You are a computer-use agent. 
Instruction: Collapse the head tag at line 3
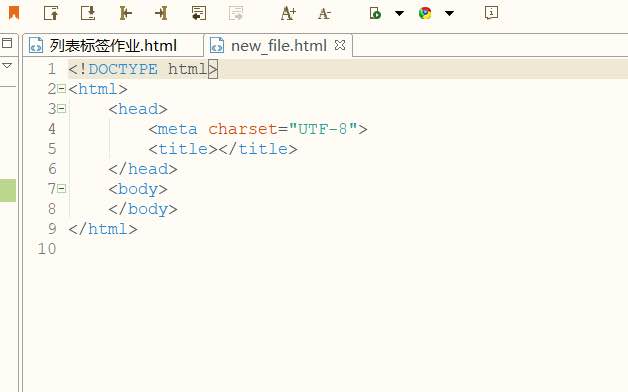click(61, 109)
